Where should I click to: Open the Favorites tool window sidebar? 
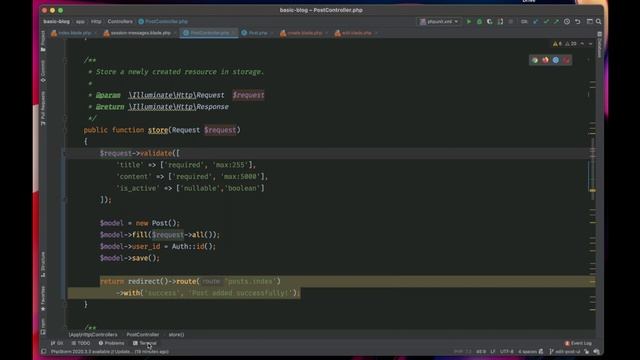43,298
